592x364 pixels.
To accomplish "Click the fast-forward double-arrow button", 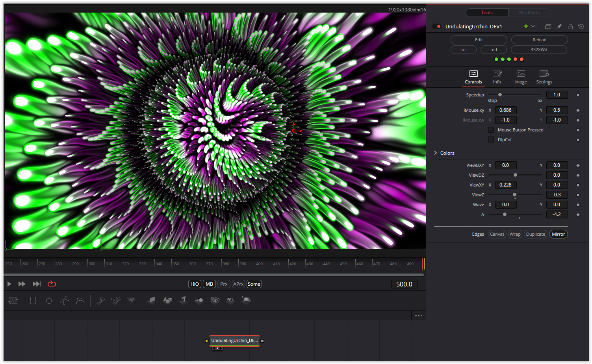I will click(x=22, y=284).
